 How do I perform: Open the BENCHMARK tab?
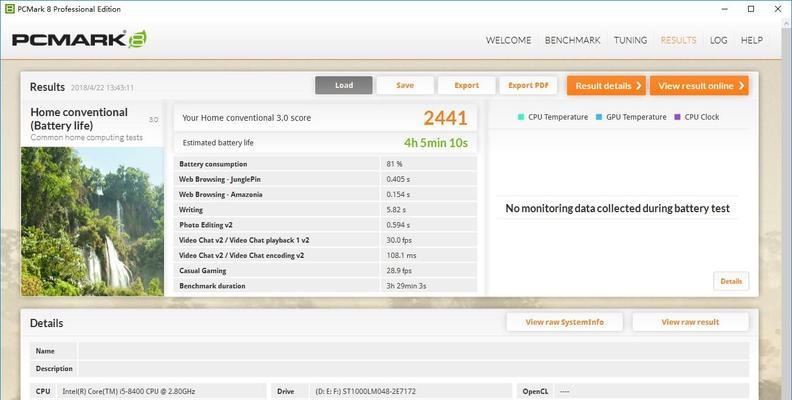[x=572, y=40]
